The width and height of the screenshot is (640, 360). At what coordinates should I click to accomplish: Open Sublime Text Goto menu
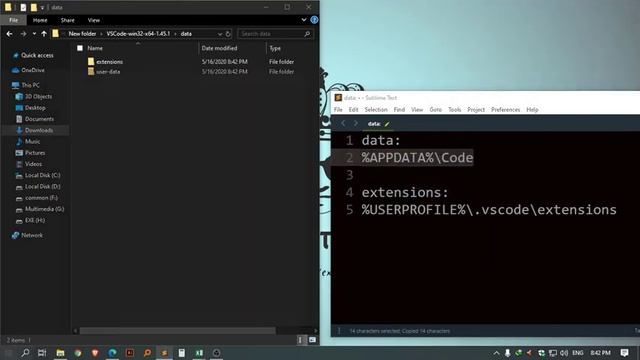(436, 110)
